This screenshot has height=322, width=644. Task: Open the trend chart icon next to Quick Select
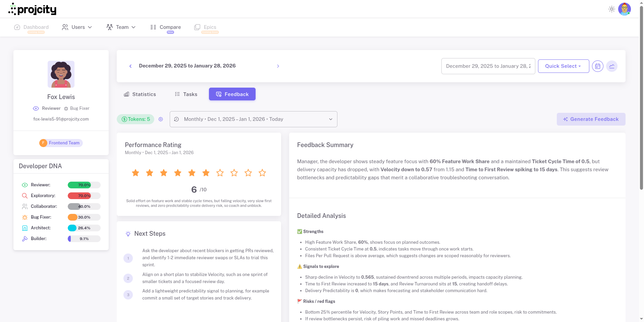(x=612, y=66)
